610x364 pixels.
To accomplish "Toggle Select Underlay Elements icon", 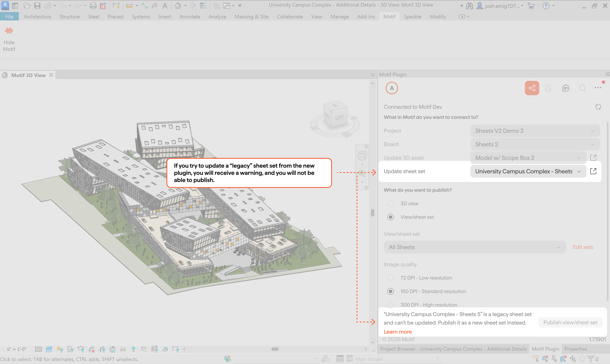I will (x=545, y=359).
